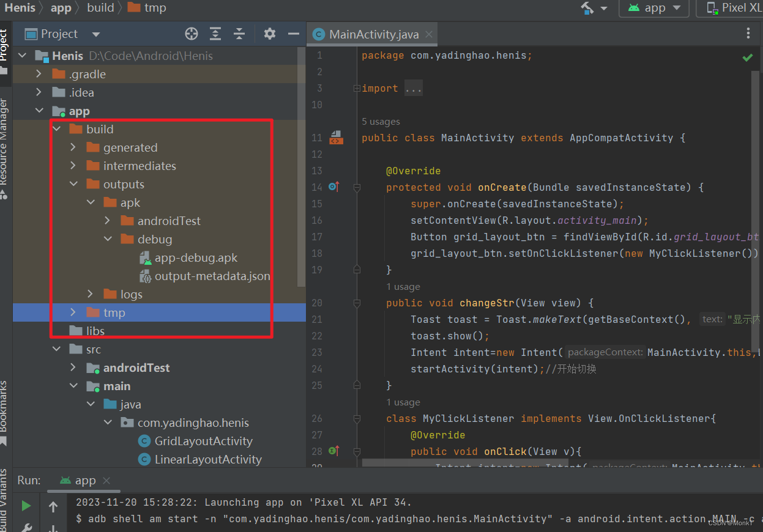763x532 pixels.
Task: Build the project with the hammer icon
Action: [586, 7]
